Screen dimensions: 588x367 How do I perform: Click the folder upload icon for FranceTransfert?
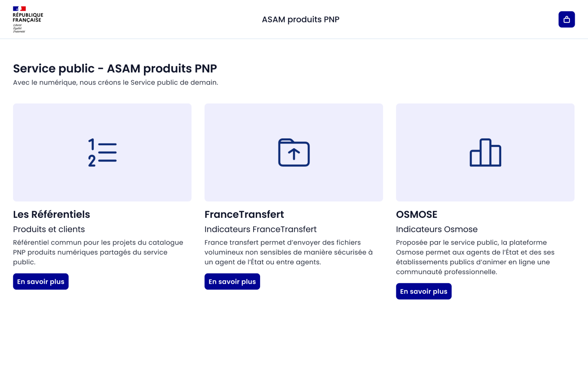pos(294,153)
